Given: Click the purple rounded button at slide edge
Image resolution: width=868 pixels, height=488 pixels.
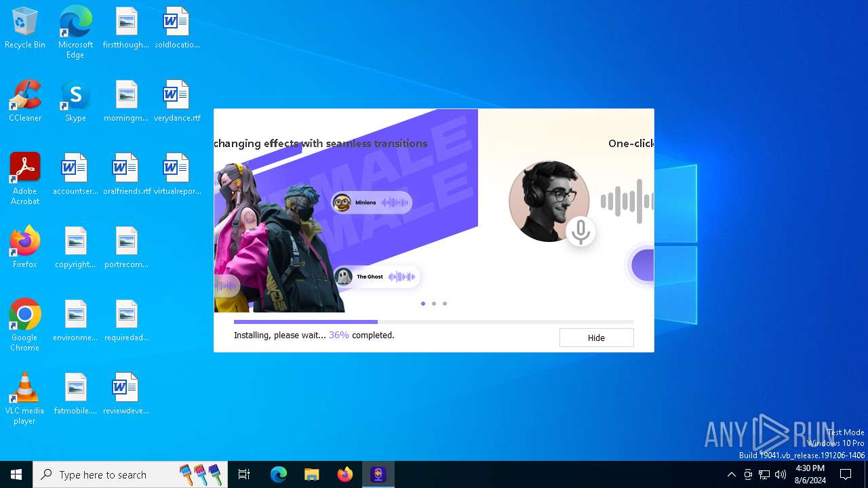Looking at the screenshot, I should pyautogui.click(x=642, y=265).
